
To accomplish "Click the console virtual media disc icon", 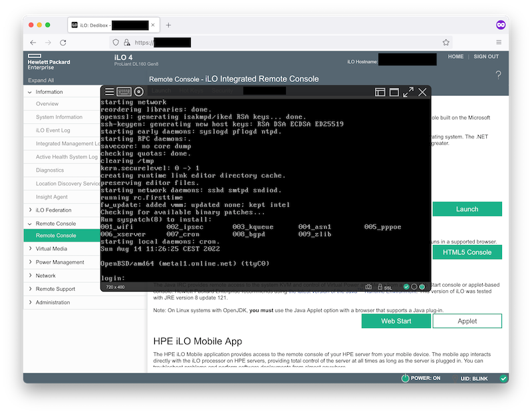I will [139, 92].
